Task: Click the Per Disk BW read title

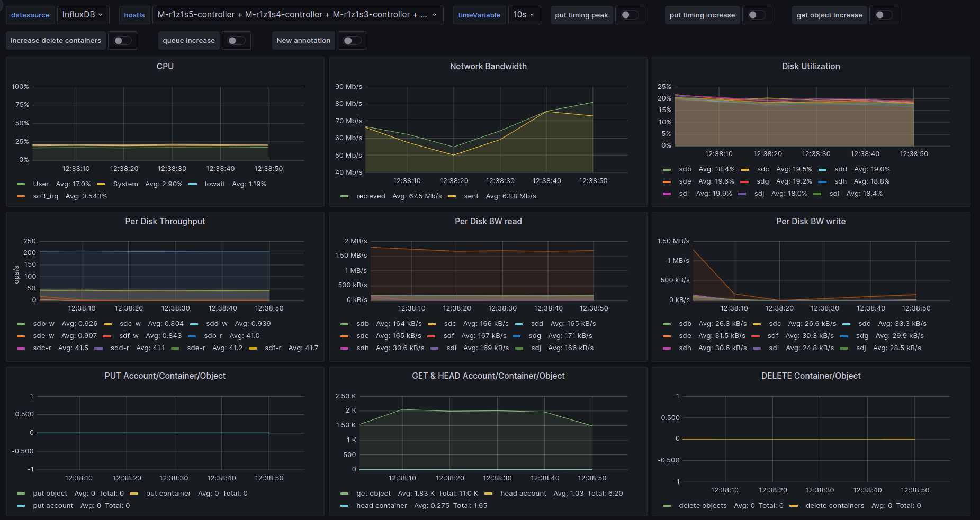Action: [x=488, y=221]
